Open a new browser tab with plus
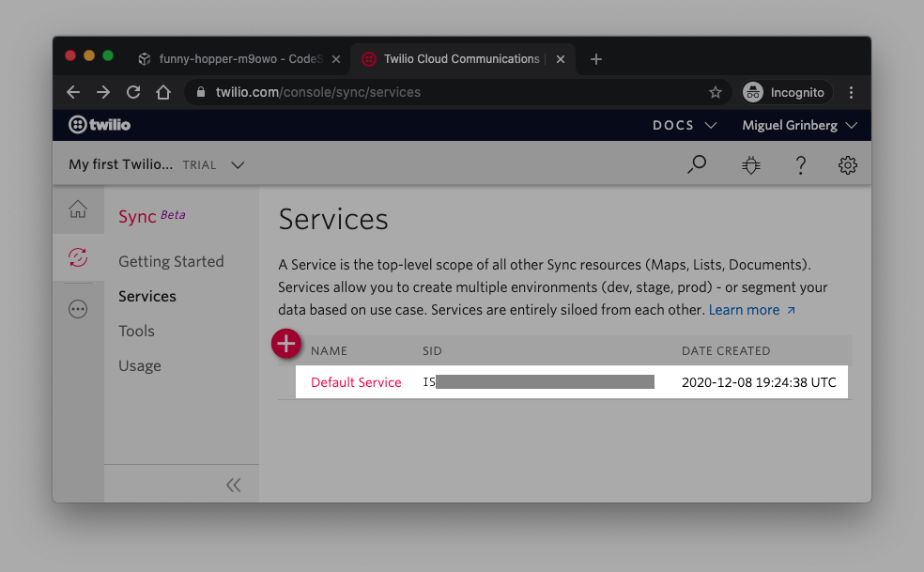The image size is (924, 572). pos(595,59)
